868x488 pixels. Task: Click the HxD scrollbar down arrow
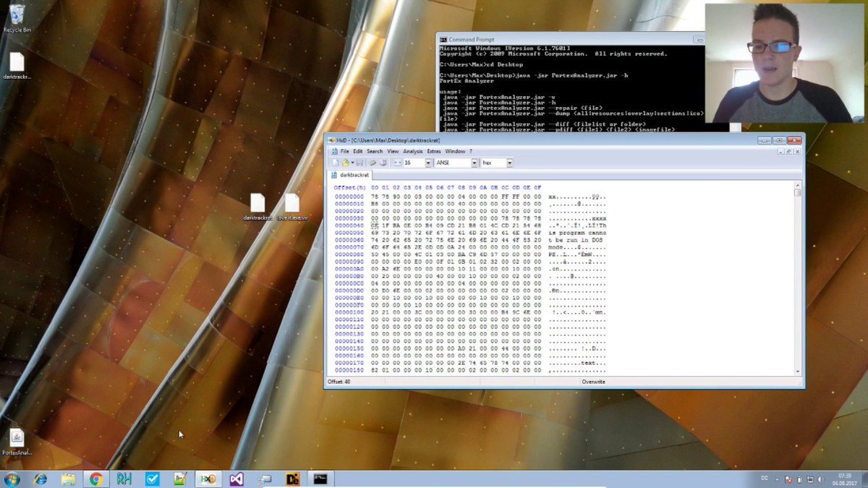point(798,372)
